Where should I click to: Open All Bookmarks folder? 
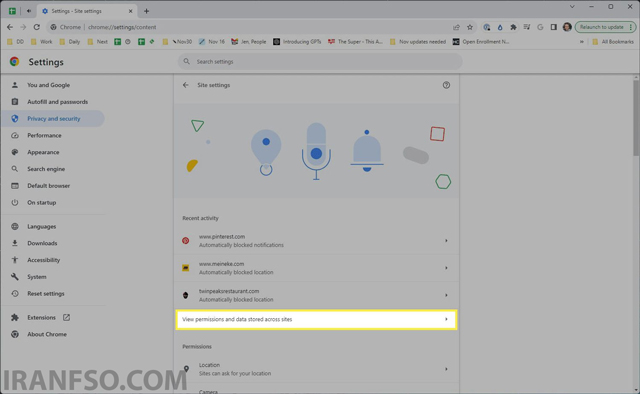pos(613,42)
